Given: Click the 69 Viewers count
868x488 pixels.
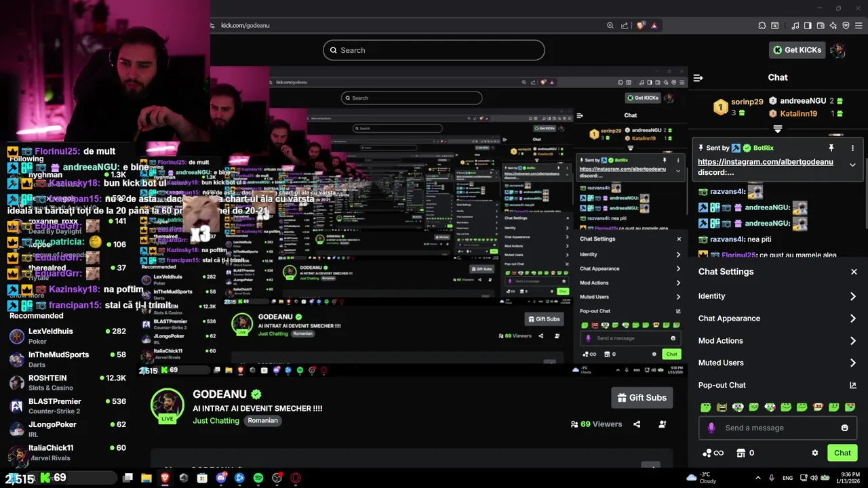Looking at the screenshot, I should click(x=596, y=424).
